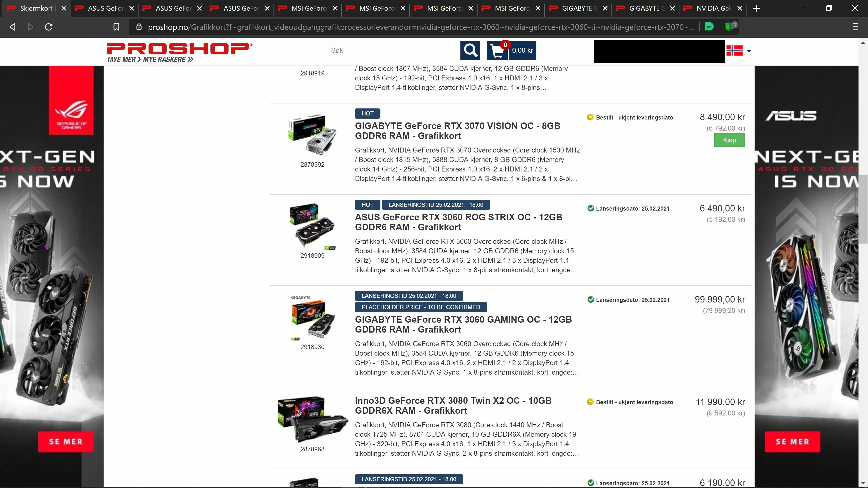Click ASUS RTX 3060 ROG STRIX product image
Screen dimensions: 868x488
312,226
